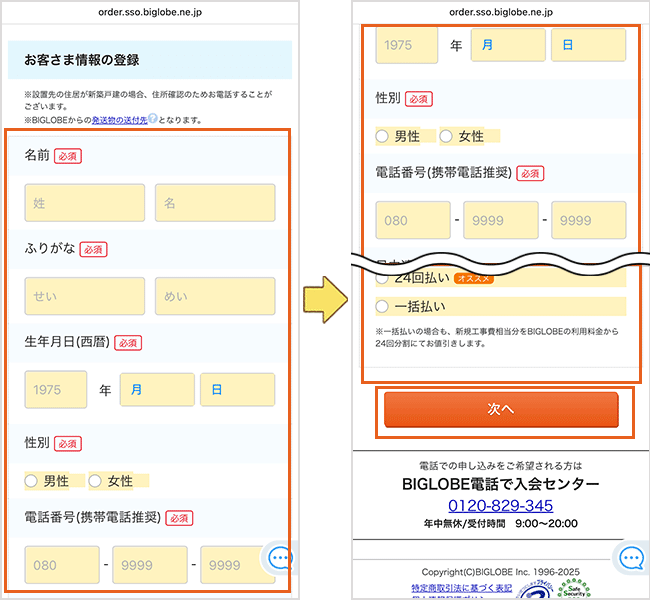This screenshot has width=650, height=600.
Task: Select 男性 radio on right screen
Action: pos(382,136)
